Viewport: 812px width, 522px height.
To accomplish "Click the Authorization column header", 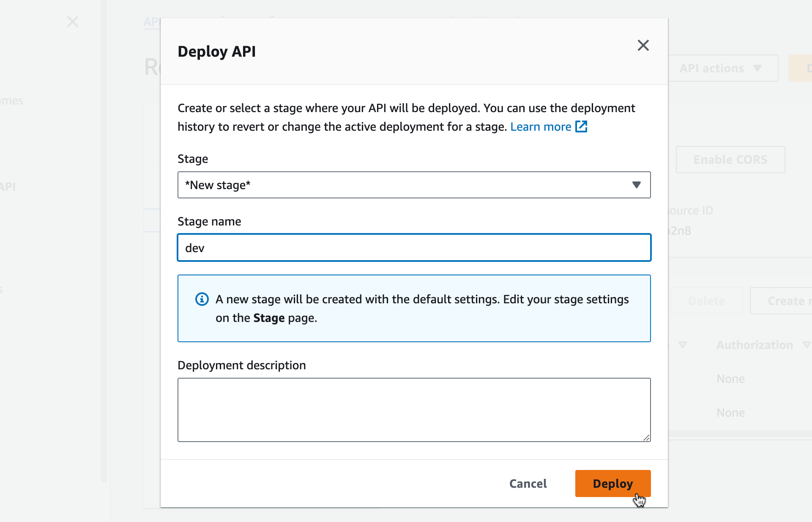I will (x=755, y=345).
